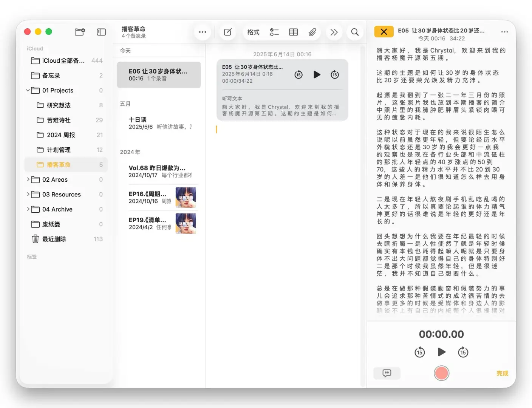Expand the 02 Areas folder
Screen dimensions: 532x408
click(x=28, y=179)
